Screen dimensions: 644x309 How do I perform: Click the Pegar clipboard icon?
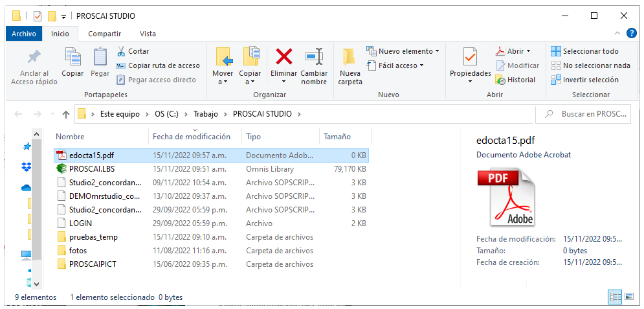pyautogui.click(x=100, y=57)
